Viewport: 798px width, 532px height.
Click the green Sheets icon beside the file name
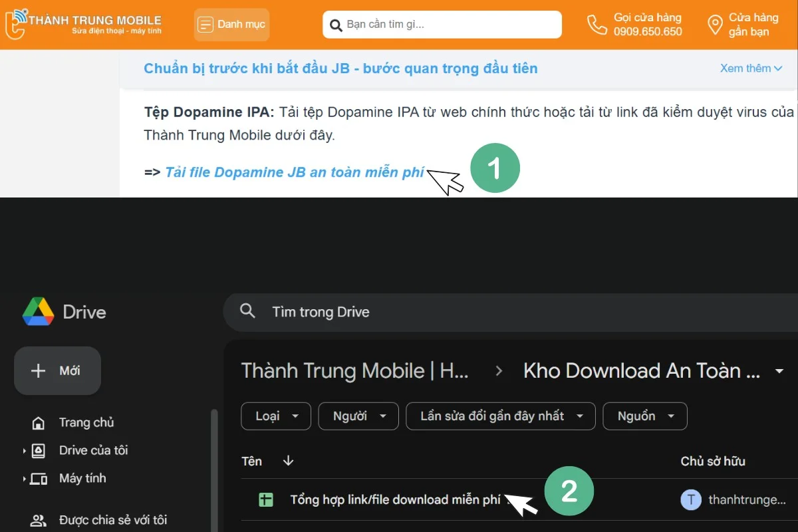click(x=265, y=499)
